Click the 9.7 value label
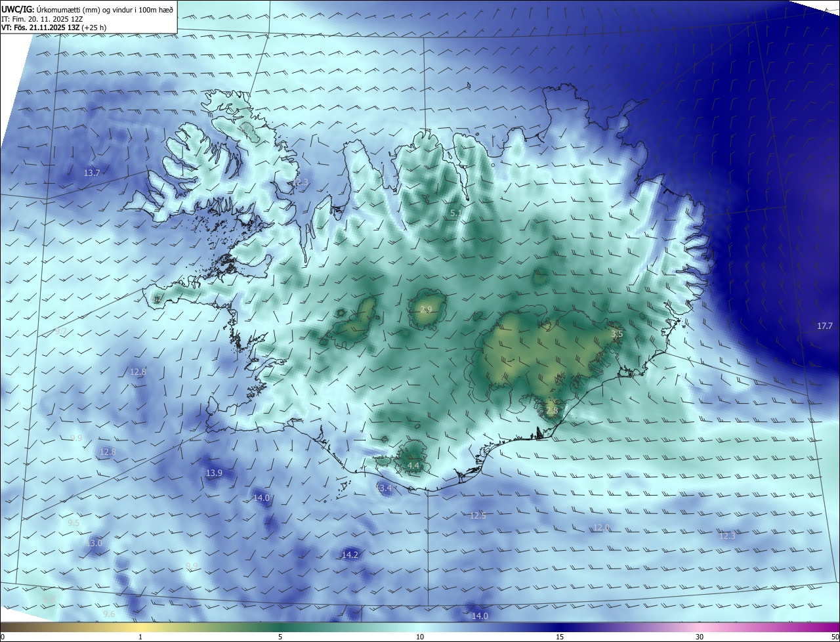The height and width of the screenshot is (642, 840). [61, 332]
